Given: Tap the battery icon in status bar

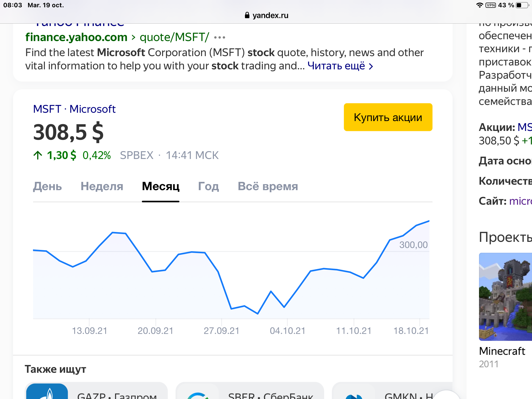Looking at the screenshot, I should [522, 5].
